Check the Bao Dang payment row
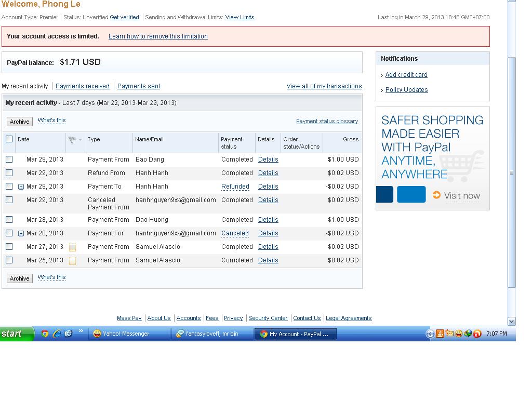The image size is (532, 399). click(9, 159)
